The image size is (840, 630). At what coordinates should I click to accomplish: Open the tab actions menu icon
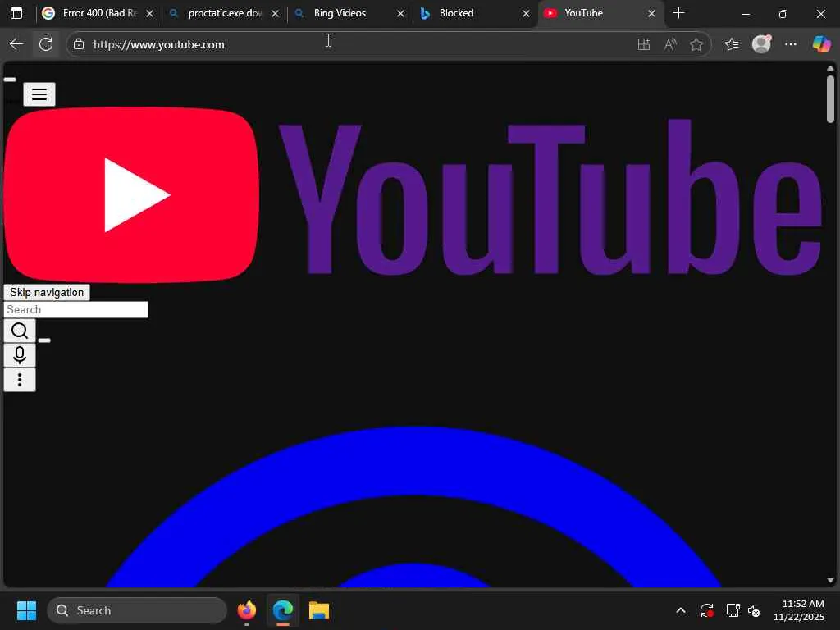pyautogui.click(x=16, y=13)
